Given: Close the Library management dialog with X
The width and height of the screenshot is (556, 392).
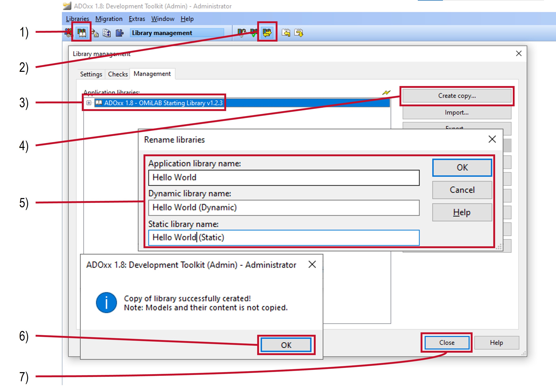Looking at the screenshot, I should click(519, 54).
